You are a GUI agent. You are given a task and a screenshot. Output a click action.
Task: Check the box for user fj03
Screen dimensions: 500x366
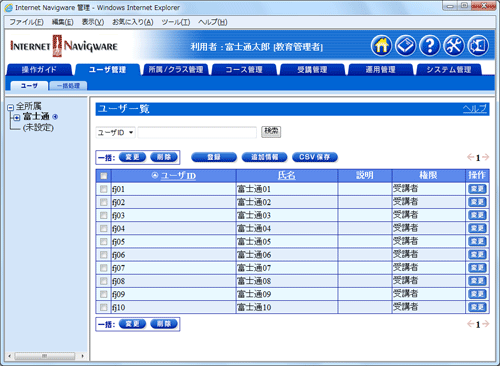(x=104, y=215)
